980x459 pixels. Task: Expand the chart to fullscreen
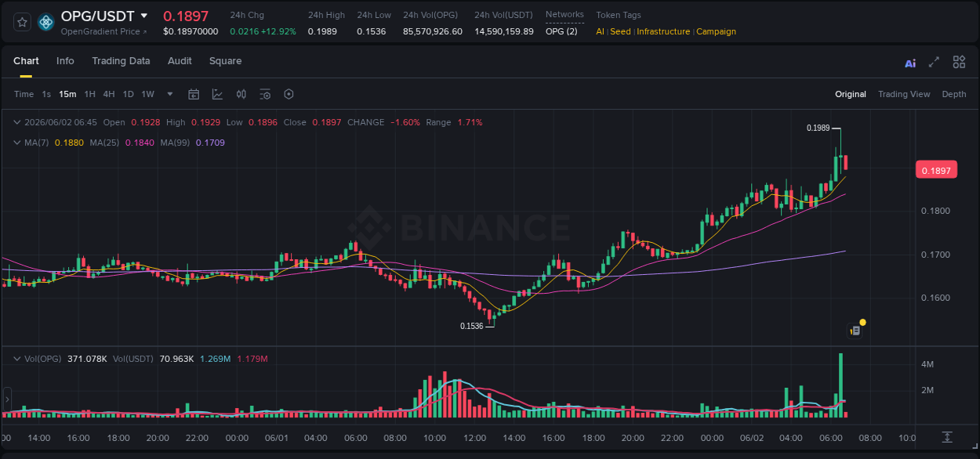[934, 62]
